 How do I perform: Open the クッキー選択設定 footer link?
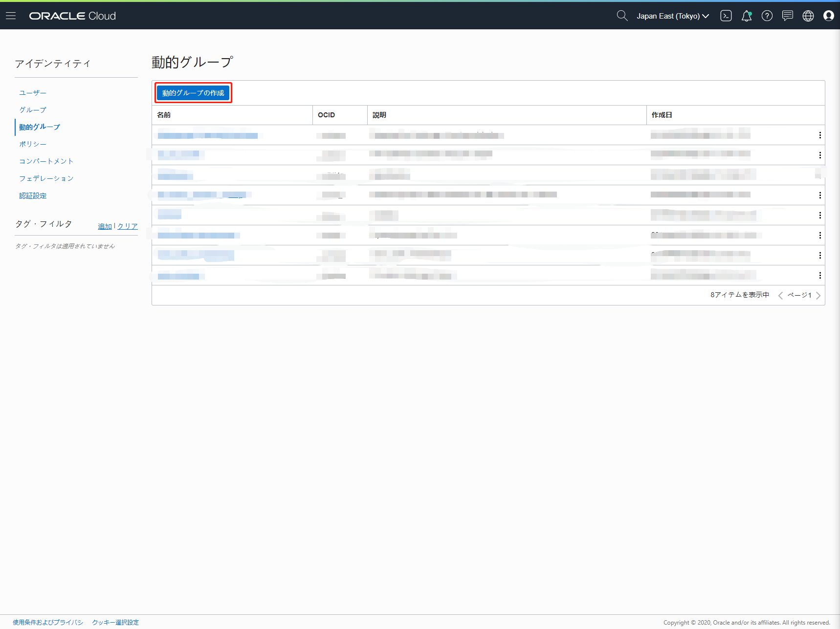point(115,622)
